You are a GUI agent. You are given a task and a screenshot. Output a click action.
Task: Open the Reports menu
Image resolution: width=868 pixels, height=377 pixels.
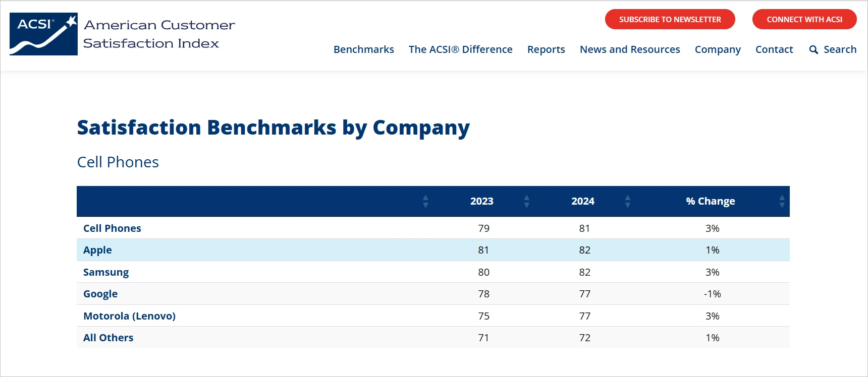pos(546,49)
